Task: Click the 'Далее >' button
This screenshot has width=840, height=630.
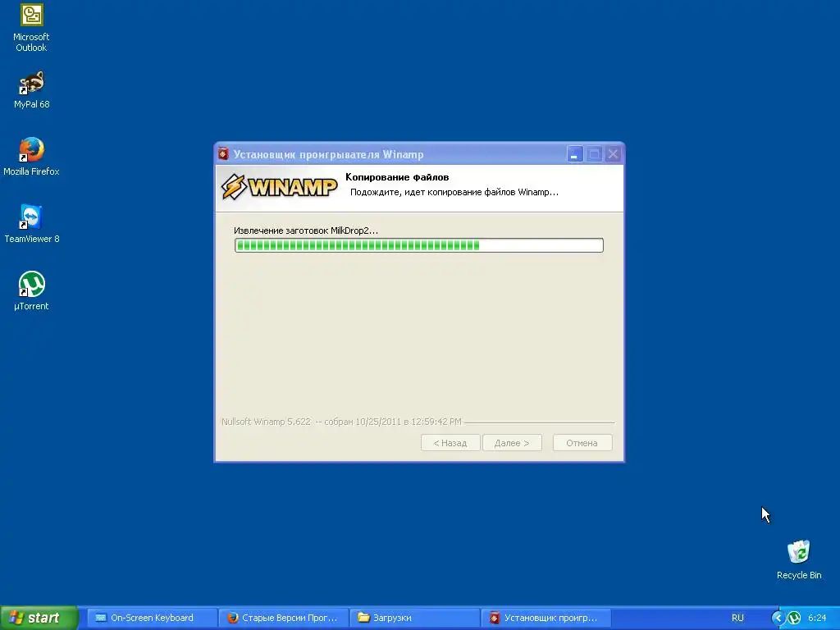Action: 512,443
